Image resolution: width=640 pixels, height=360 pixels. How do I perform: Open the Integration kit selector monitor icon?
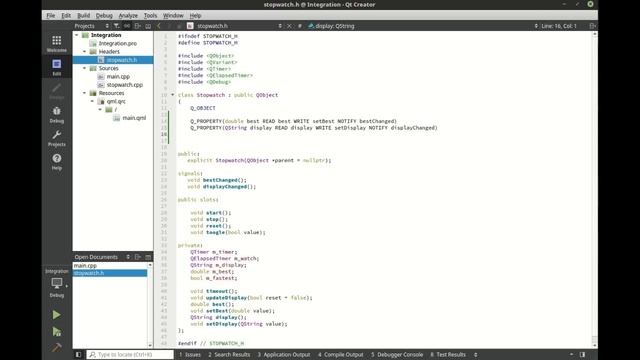(x=57, y=284)
